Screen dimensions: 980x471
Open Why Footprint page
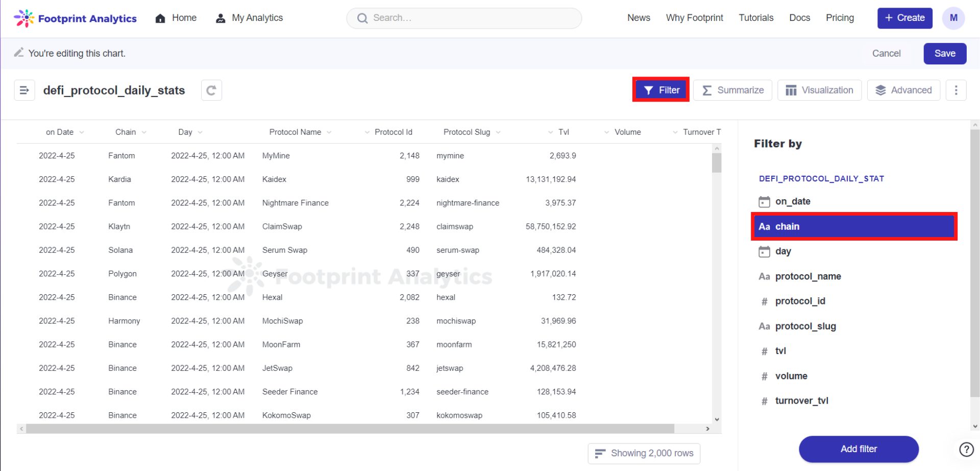[694, 18]
